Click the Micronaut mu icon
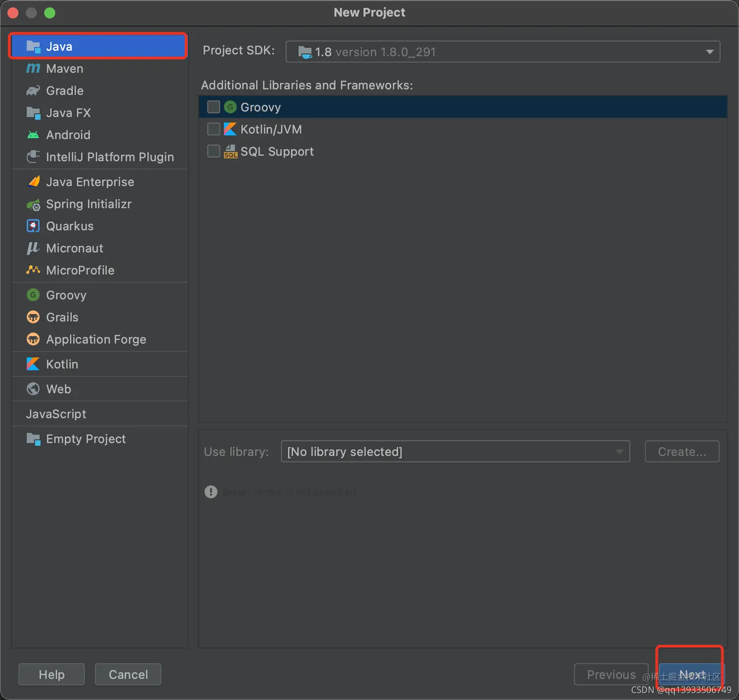 tap(33, 248)
